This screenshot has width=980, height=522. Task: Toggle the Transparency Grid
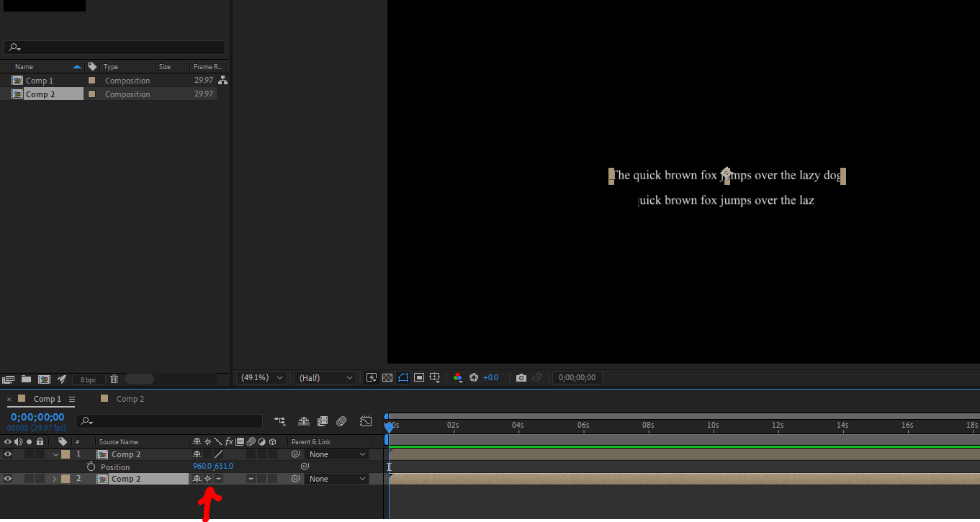click(x=387, y=377)
